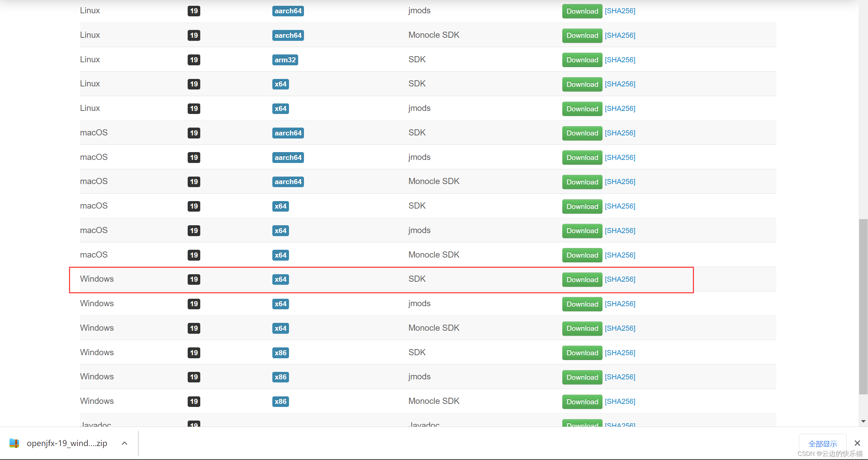This screenshot has width=868, height=460.
Task: Click aarch64 badge in macOS SDK row
Action: (288, 133)
